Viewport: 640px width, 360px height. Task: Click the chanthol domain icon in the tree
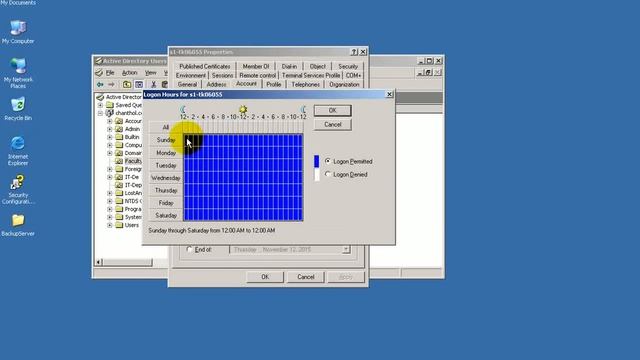[109, 113]
